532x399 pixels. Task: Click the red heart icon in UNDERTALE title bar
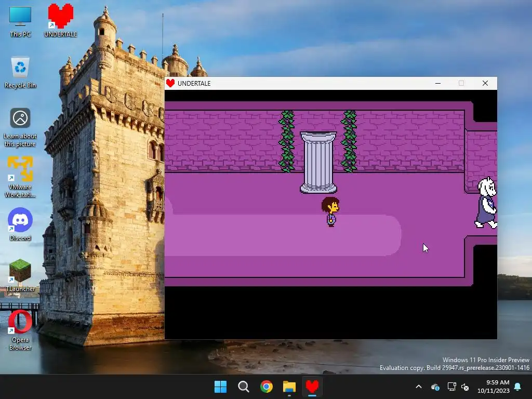pyautogui.click(x=170, y=83)
